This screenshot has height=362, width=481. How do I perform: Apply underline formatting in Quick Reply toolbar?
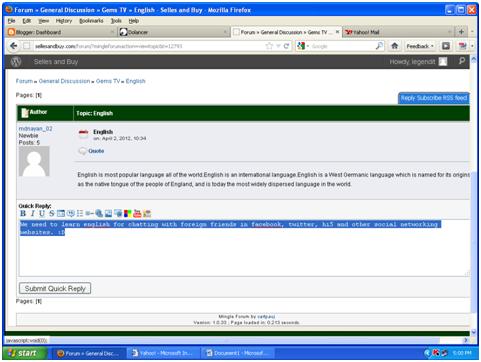[x=42, y=214]
